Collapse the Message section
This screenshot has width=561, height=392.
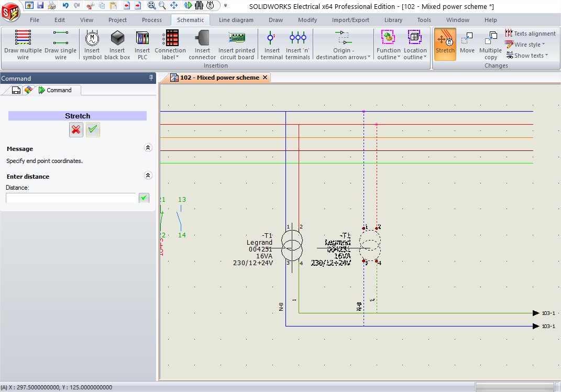pyautogui.click(x=148, y=148)
